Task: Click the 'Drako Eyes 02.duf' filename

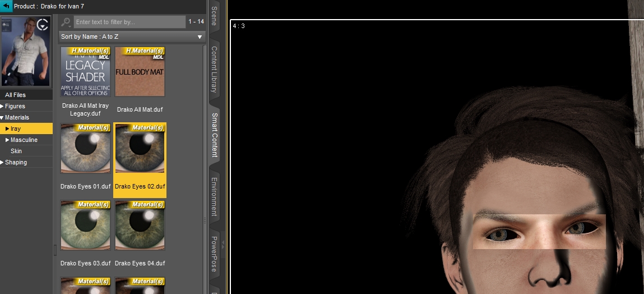Action: [140, 186]
